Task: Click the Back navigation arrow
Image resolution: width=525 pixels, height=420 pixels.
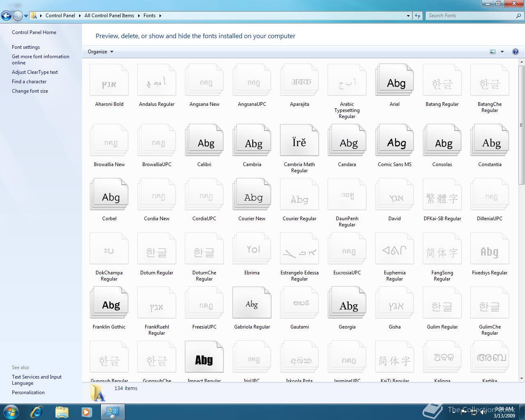Action: 6,16
